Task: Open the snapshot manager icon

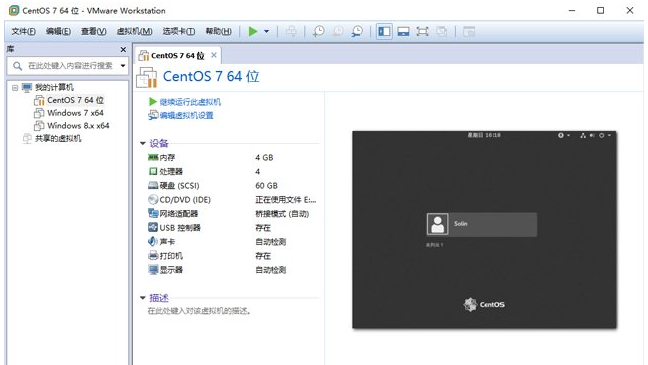Action: pos(357,31)
